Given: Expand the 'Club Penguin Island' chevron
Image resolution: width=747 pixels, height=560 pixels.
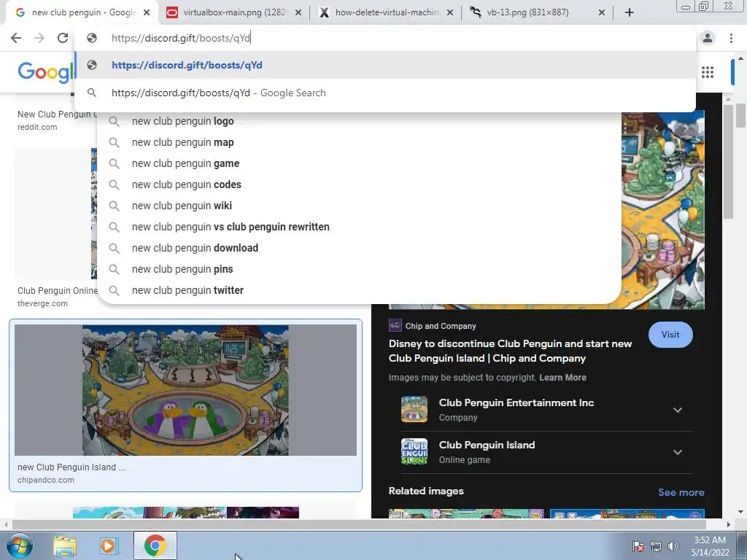Looking at the screenshot, I should coord(678,452).
